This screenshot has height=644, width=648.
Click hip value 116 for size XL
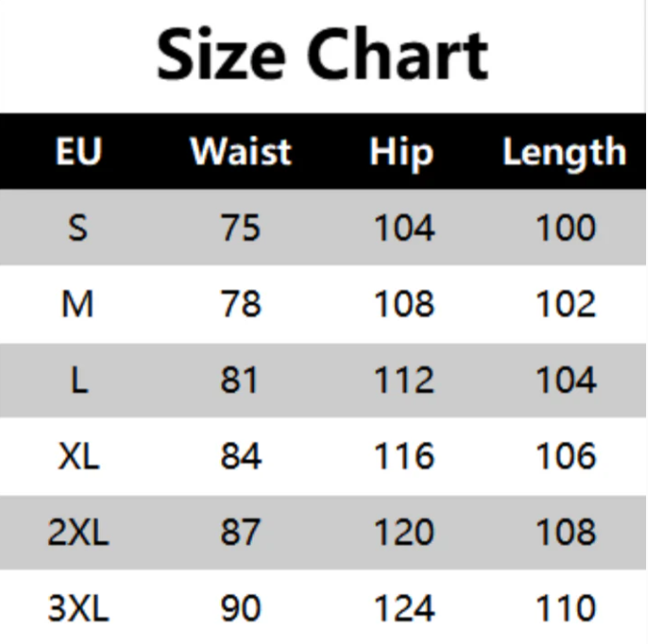[x=403, y=457]
